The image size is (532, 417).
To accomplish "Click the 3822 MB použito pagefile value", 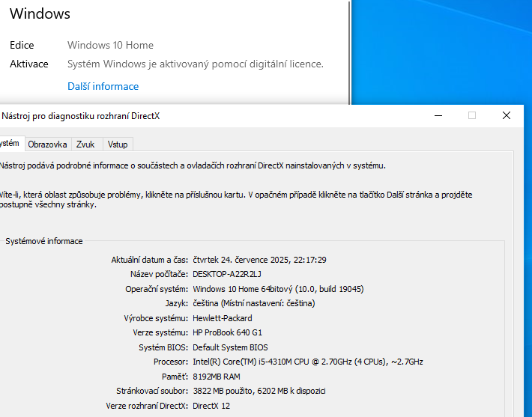I will pos(259,391).
